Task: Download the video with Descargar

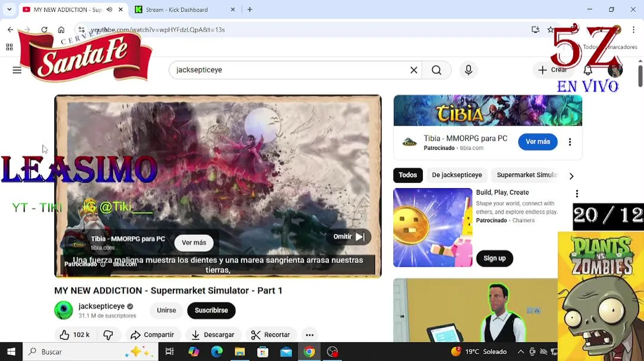Action: 213,335
